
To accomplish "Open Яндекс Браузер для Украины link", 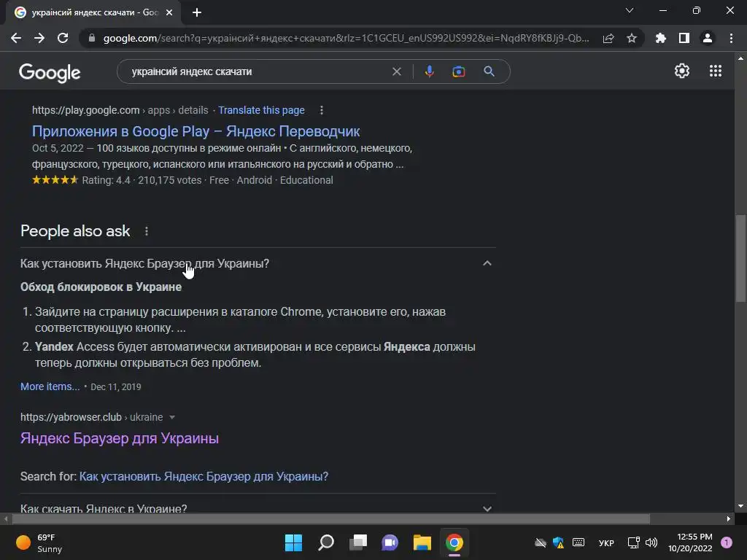I will [120, 438].
